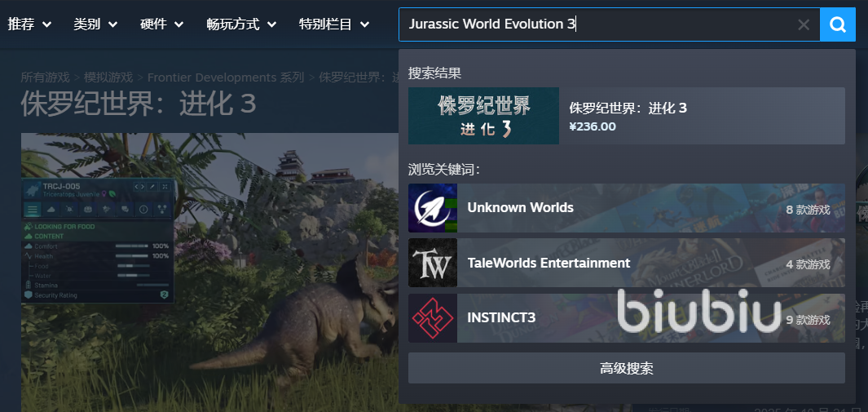Go to 所有游戏 in the breadcrumb
Screen dimensions: 868x412
pyautogui.click(x=46, y=78)
